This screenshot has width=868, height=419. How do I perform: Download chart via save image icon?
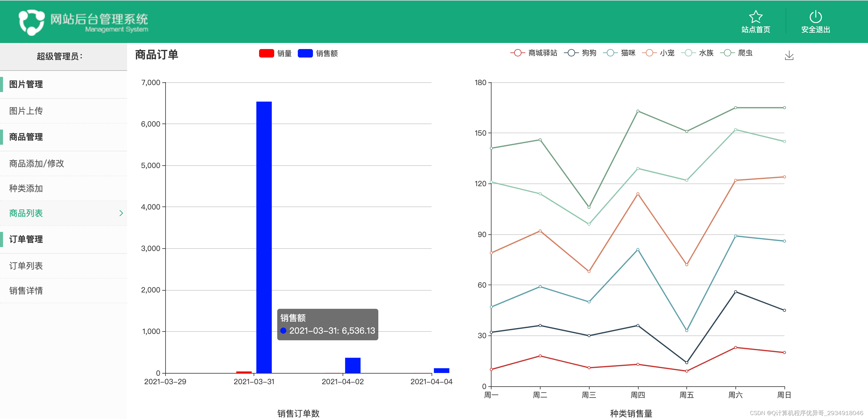789,55
